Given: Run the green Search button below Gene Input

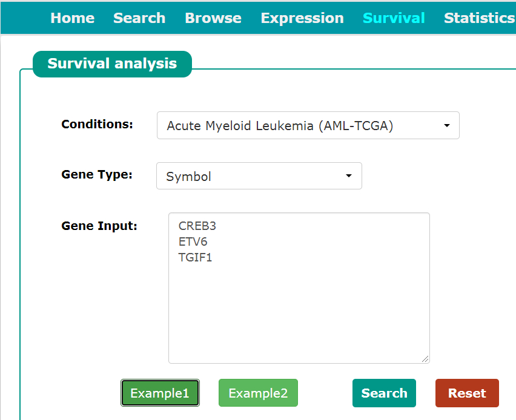Looking at the screenshot, I should 384,393.
